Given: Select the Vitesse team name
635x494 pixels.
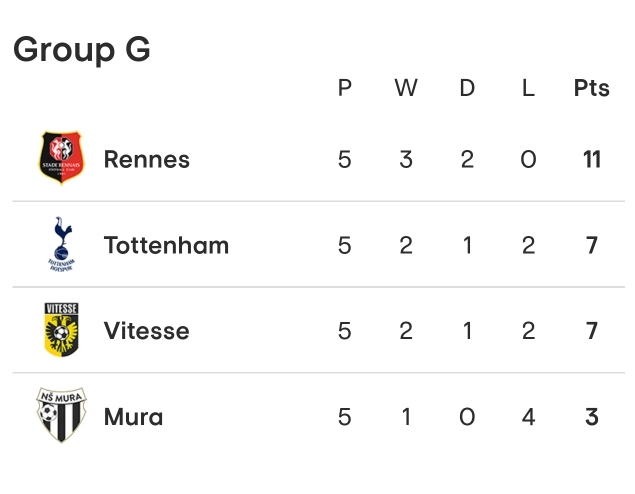Looking at the screenshot, I should tap(146, 331).
